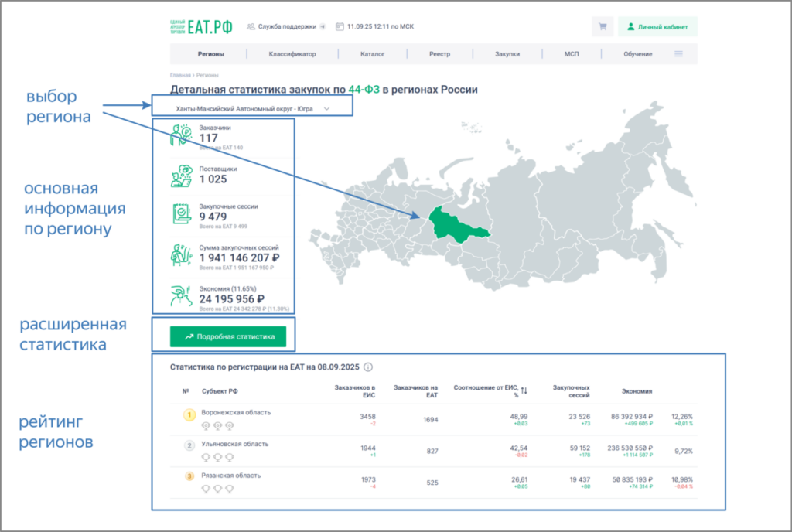Click the Поставщики suppliers icon
This screenshot has width=792, height=532.
click(x=181, y=176)
